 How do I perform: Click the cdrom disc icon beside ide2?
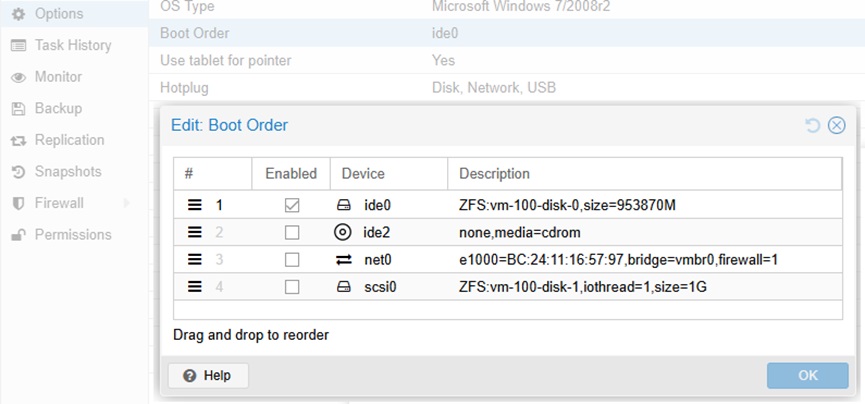[x=343, y=232]
